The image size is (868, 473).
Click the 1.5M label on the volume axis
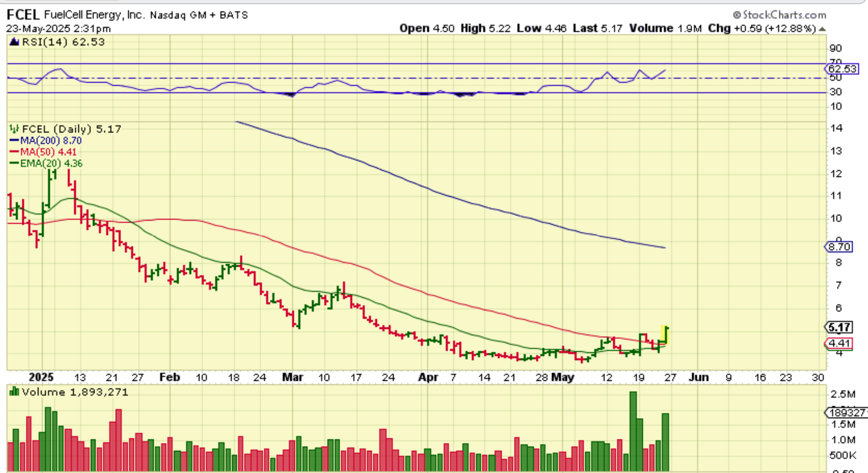click(843, 425)
